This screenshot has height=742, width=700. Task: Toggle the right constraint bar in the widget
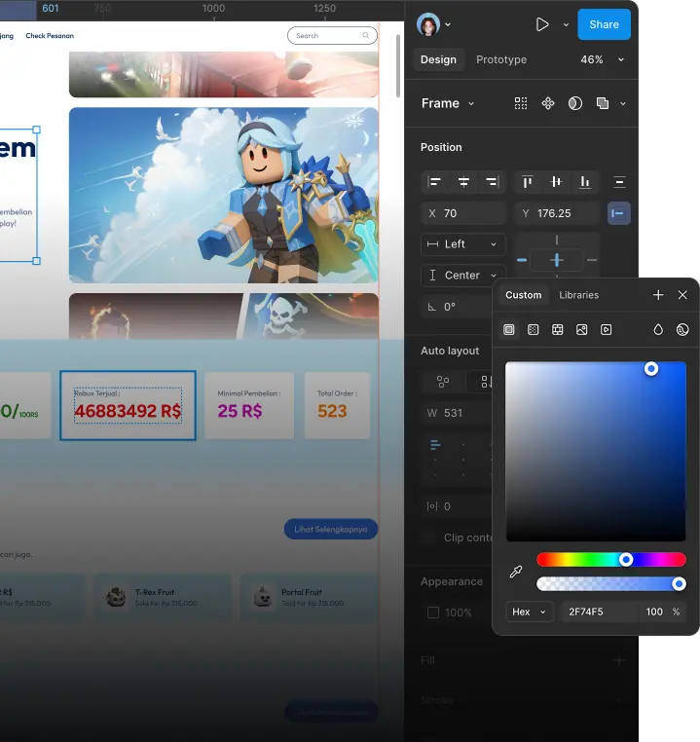[x=592, y=260]
